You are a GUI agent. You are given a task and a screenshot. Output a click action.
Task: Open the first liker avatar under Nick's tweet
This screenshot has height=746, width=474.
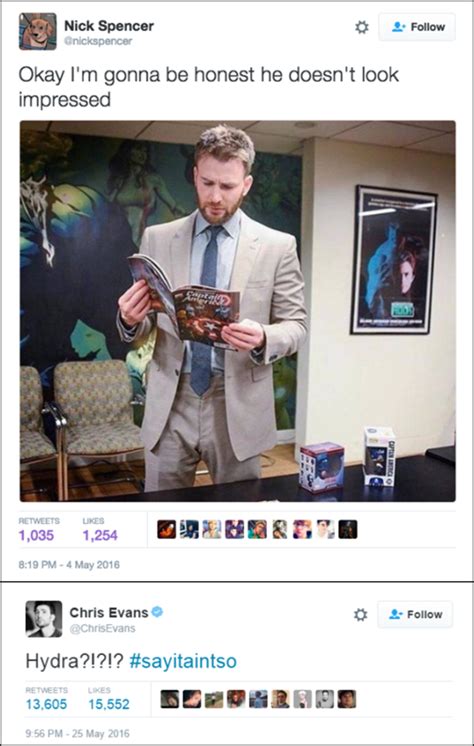(x=167, y=529)
